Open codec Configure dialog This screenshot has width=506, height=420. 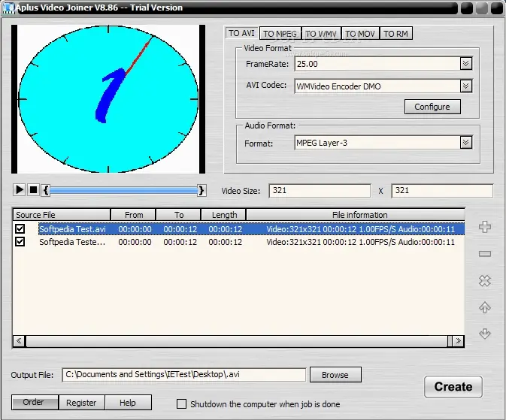(432, 107)
